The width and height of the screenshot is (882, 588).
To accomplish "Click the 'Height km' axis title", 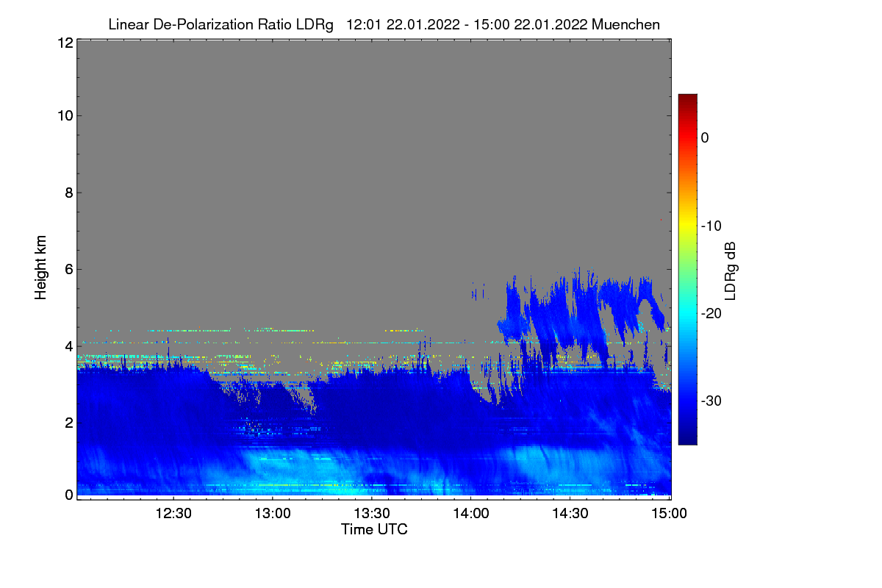I will pyautogui.click(x=41, y=268).
